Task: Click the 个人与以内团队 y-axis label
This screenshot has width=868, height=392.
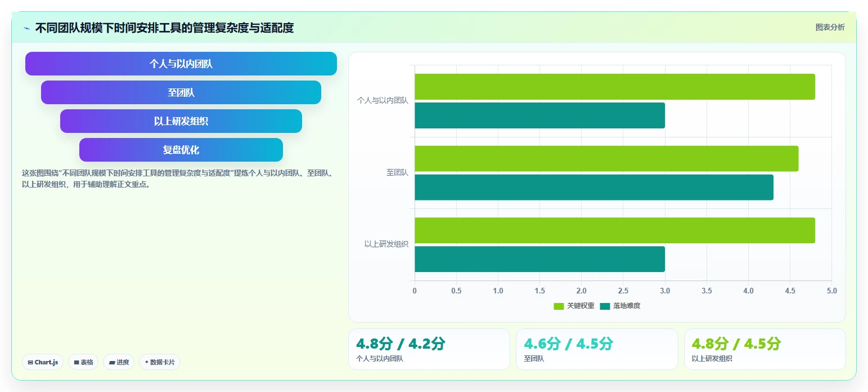Action: pyautogui.click(x=383, y=101)
